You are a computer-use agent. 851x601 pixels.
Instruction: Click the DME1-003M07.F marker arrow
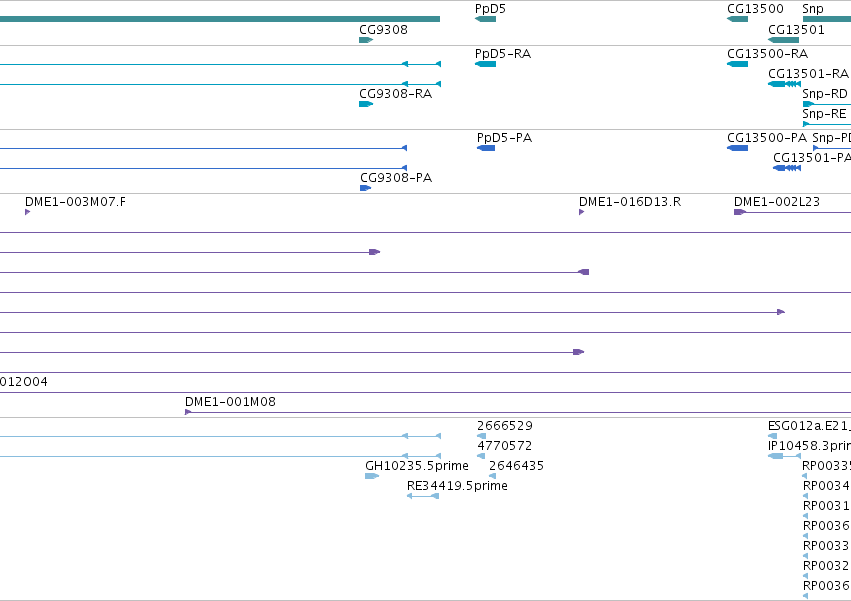[27, 212]
